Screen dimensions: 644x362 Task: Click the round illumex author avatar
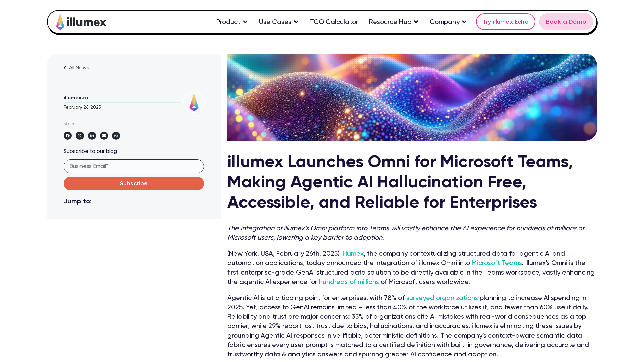tap(194, 102)
